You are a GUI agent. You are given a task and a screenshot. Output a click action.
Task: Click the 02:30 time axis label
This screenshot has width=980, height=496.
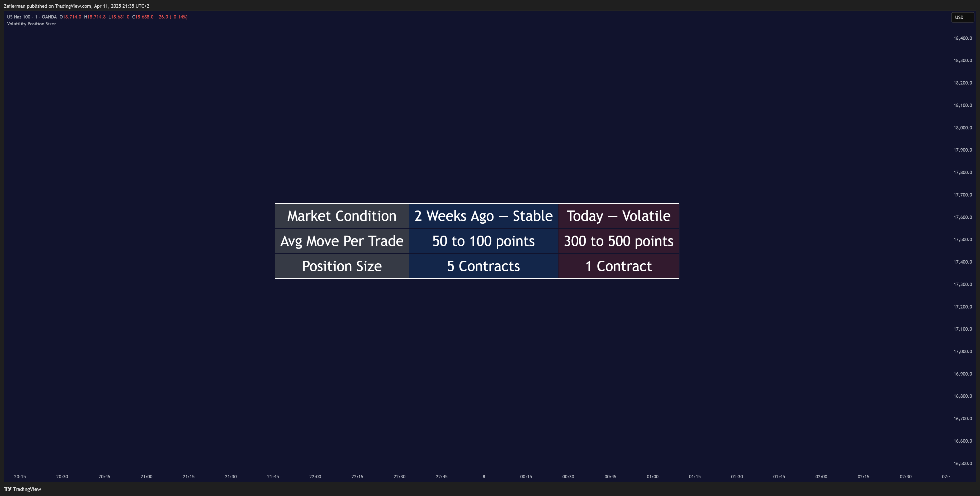click(x=905, y=476)
